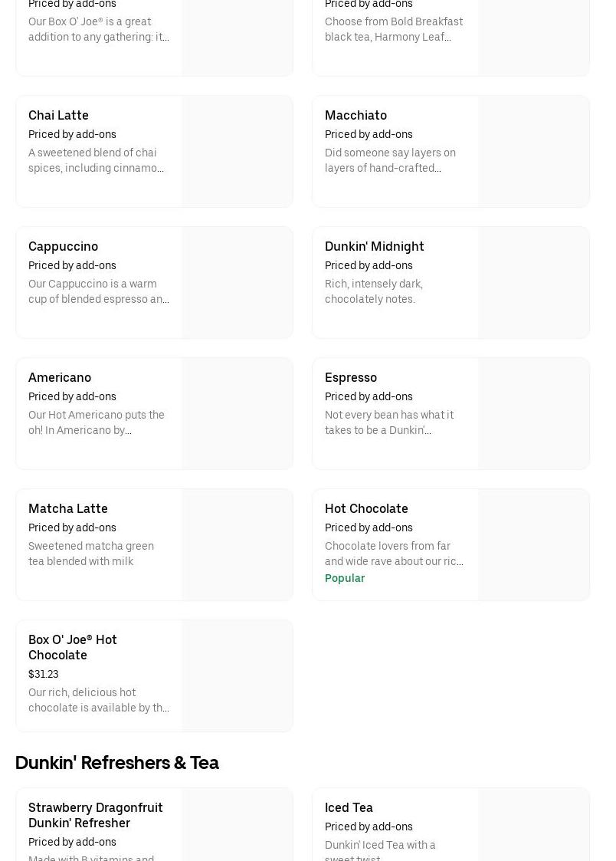The image size is (616, 861).
Task: Click the Cappuccino description text
Action: [x=99, y=291]
